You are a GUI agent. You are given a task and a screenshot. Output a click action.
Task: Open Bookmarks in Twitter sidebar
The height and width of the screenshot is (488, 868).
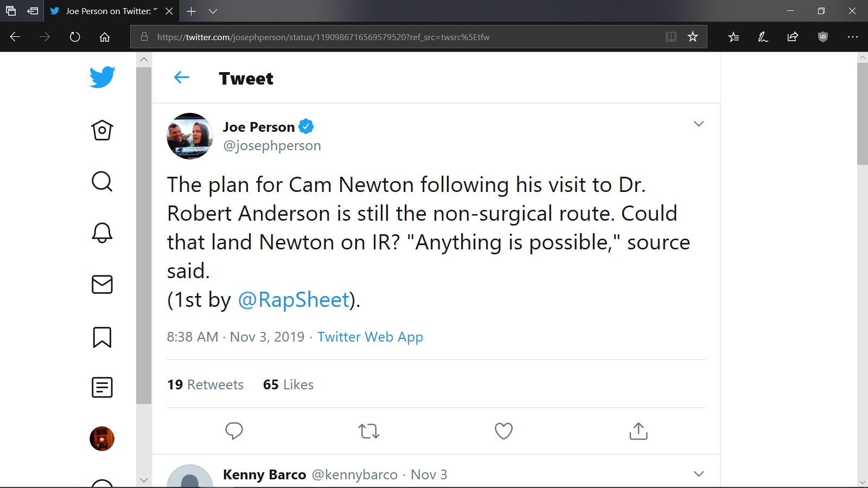tap(102, 337)
